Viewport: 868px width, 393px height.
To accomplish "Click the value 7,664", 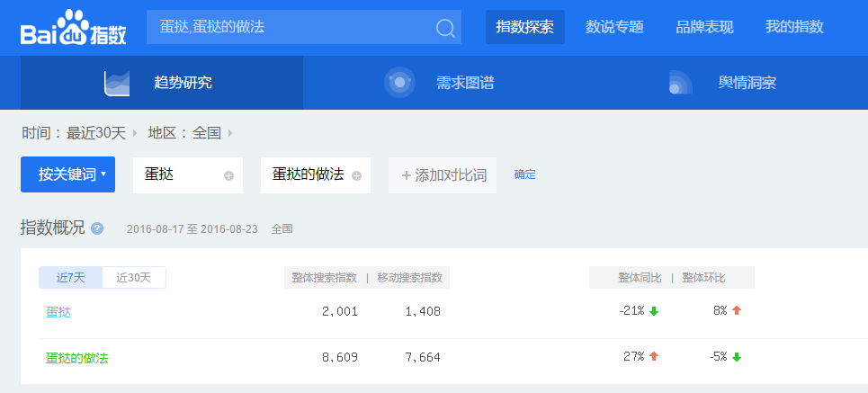I will point(423,358).
